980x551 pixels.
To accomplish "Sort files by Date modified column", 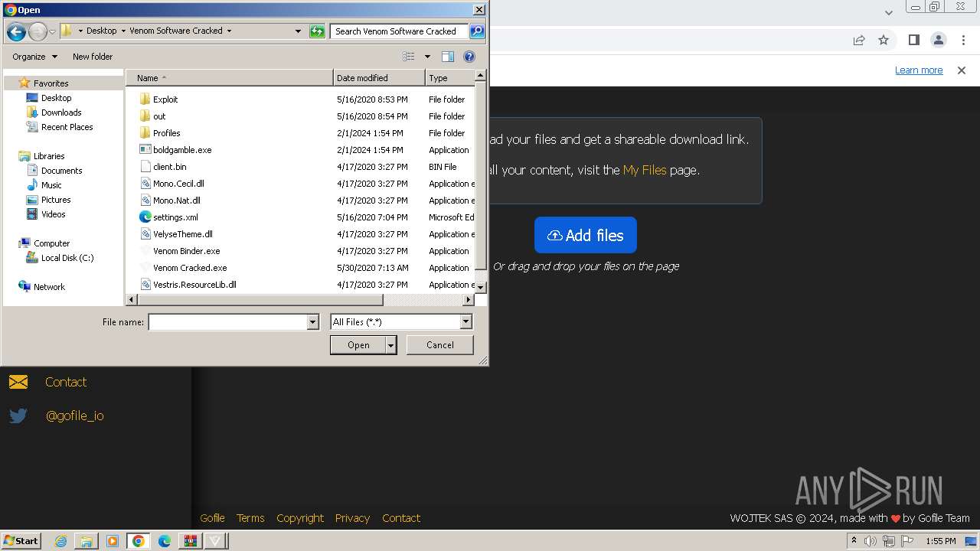I will click(379, 78).
